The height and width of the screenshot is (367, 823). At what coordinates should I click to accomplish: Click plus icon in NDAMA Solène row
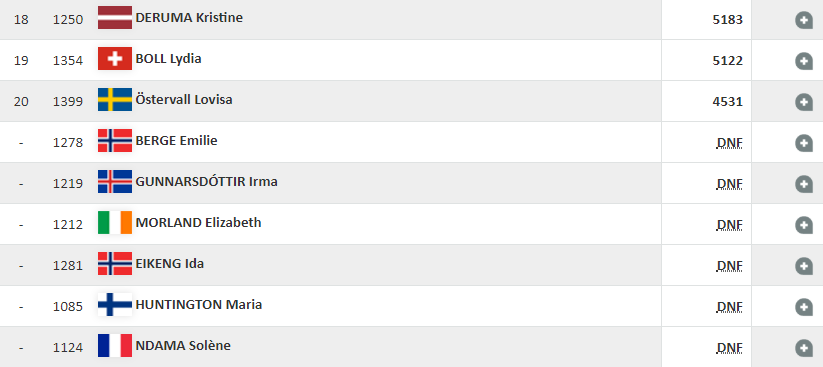coord(804,348)
